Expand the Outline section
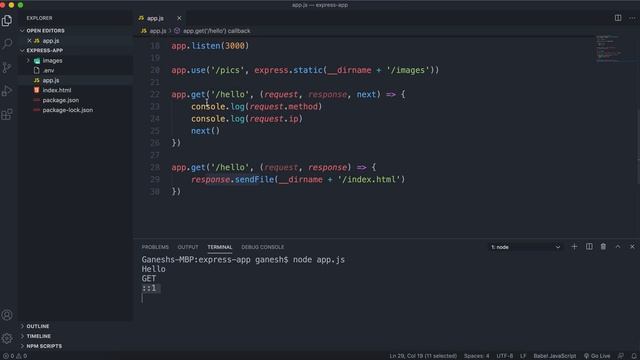 [x=38, y=326]
